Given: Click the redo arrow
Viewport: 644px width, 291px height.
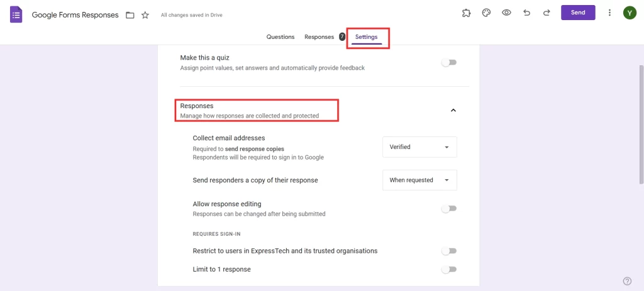Looking at the screenshot, I should pyautogui.click(x=547, y=13).
